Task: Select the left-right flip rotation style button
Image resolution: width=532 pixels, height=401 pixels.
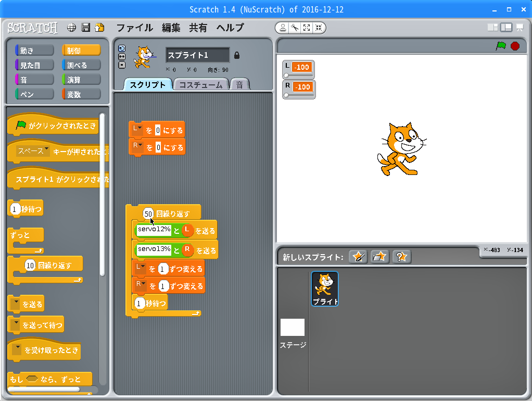Action: 122,57
